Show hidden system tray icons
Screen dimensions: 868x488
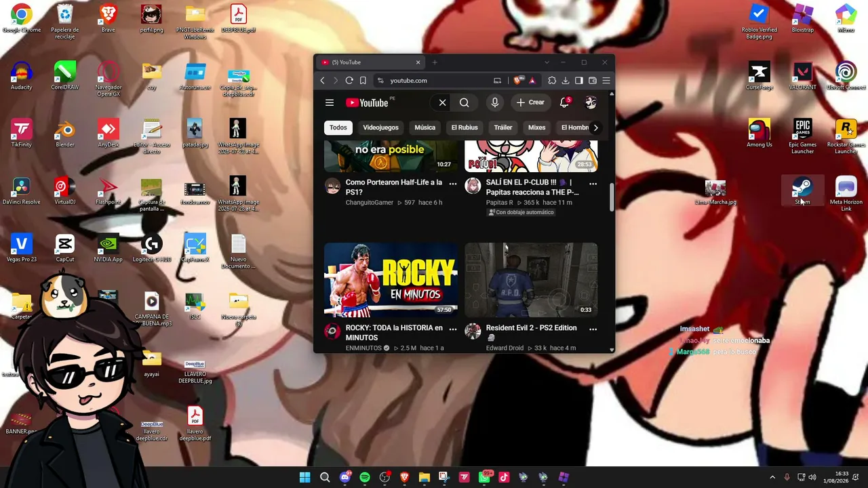click(772, 477)
